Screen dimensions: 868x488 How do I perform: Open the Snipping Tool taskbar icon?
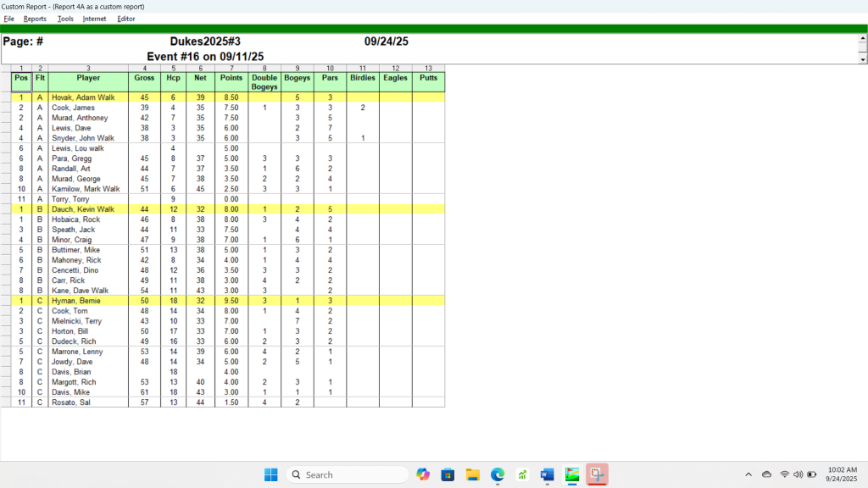597,474
